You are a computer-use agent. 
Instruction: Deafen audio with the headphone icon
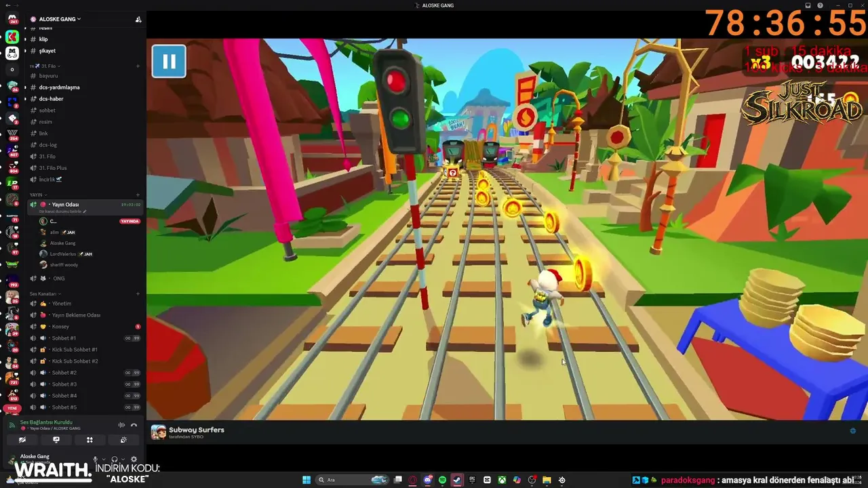click(115, 459)
